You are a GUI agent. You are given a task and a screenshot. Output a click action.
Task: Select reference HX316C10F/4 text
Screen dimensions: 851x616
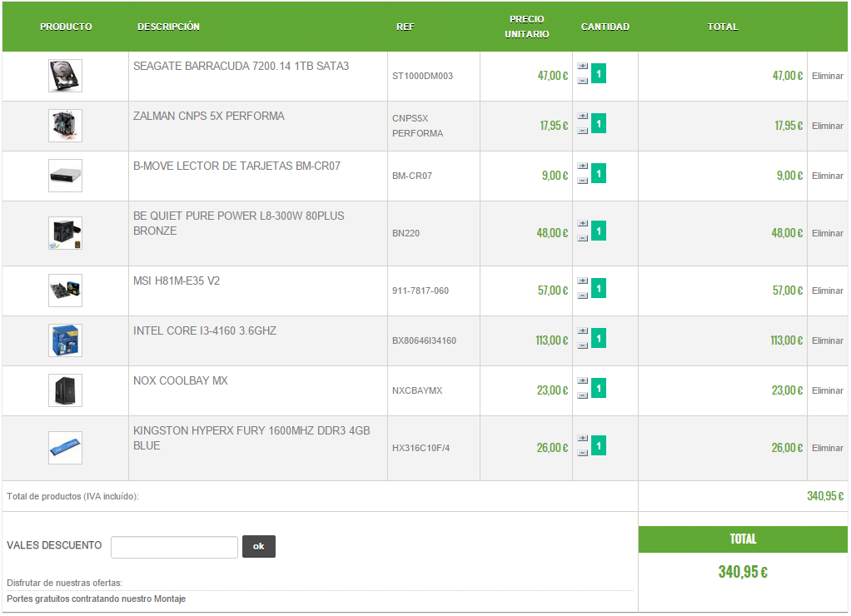[421, 449]
